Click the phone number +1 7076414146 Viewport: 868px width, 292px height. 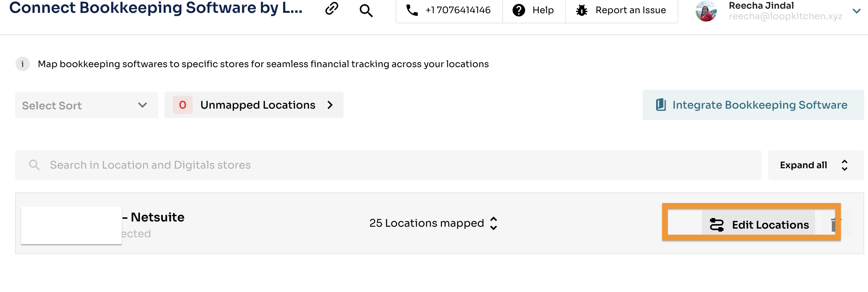tap(458, 10)
